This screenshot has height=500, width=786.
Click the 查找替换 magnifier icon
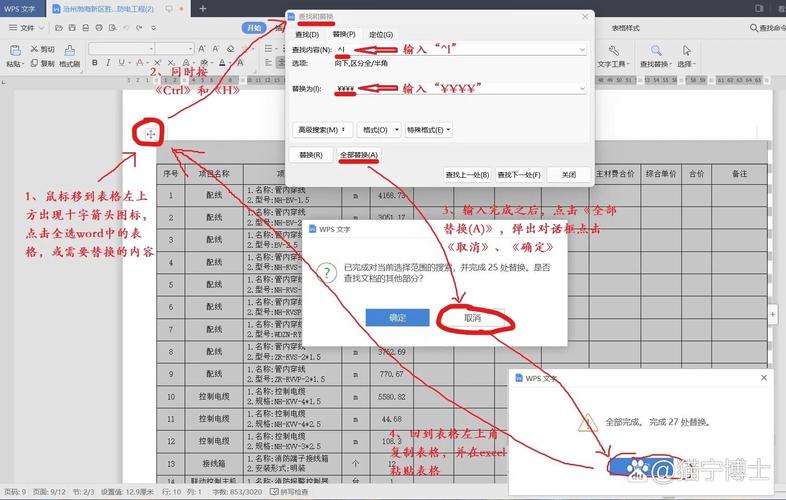(x=656, y=50)
